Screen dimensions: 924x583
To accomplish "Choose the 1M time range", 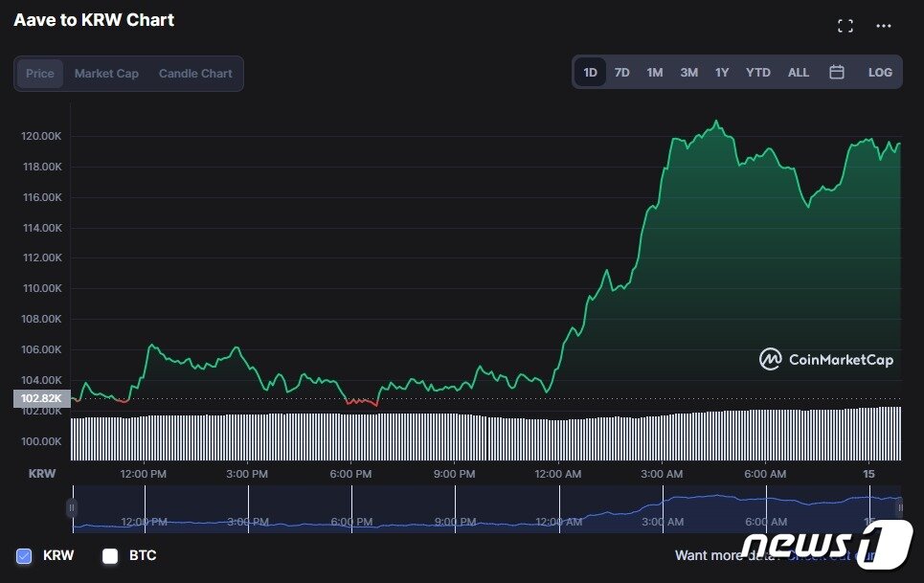I will click(654, 73).
